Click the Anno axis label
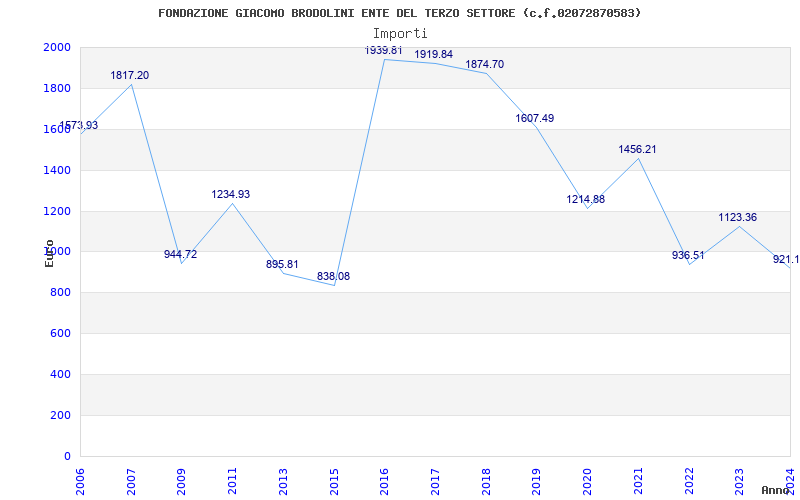Screen dimensions: 800x500 [775, 490]
